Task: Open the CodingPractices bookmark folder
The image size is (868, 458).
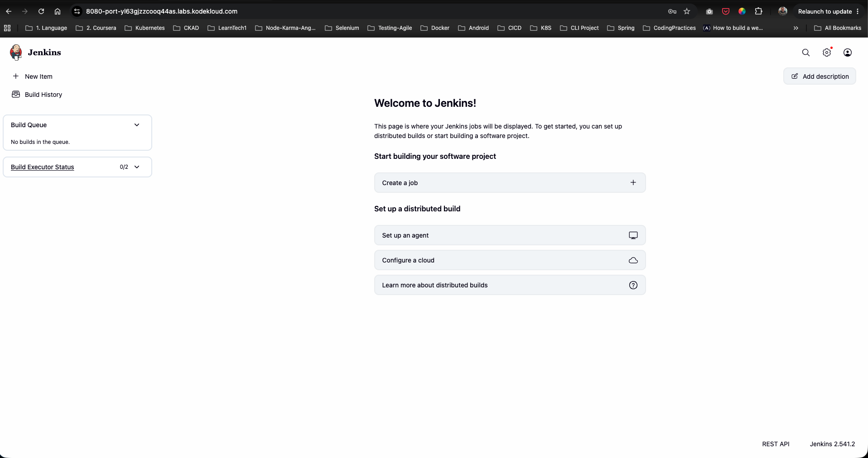Action: pos(669,28)
